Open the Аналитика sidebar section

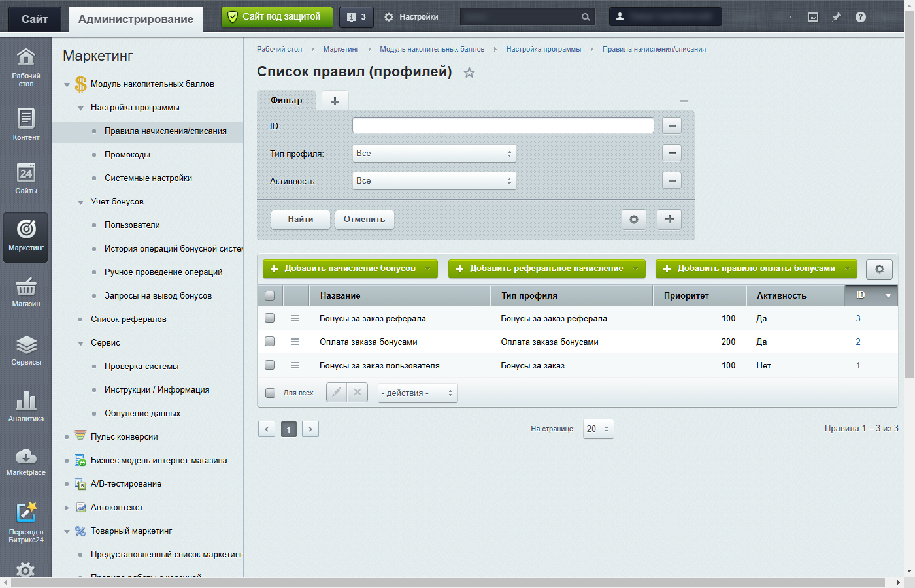25,406
